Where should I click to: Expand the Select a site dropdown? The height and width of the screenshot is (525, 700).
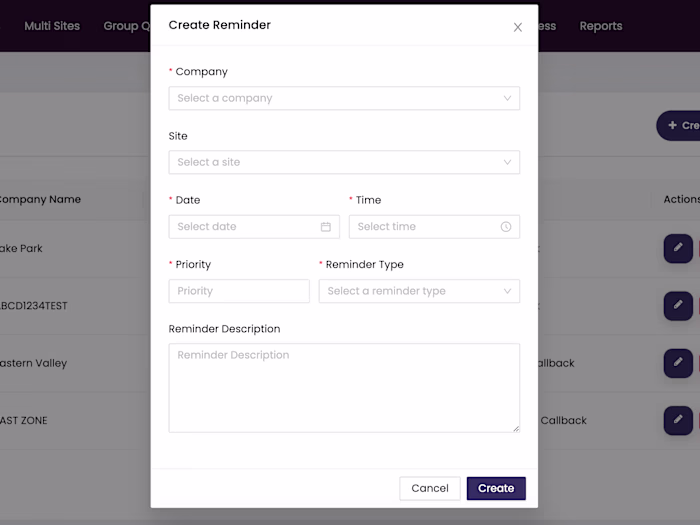coord(344,162)
